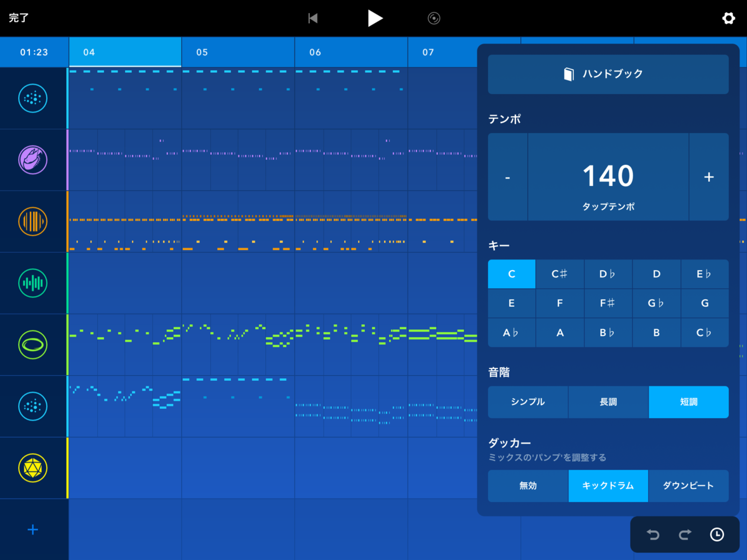Select section 07 in the timeline
The height and width of the screenshot is (560, 747).
coord(443,52)
